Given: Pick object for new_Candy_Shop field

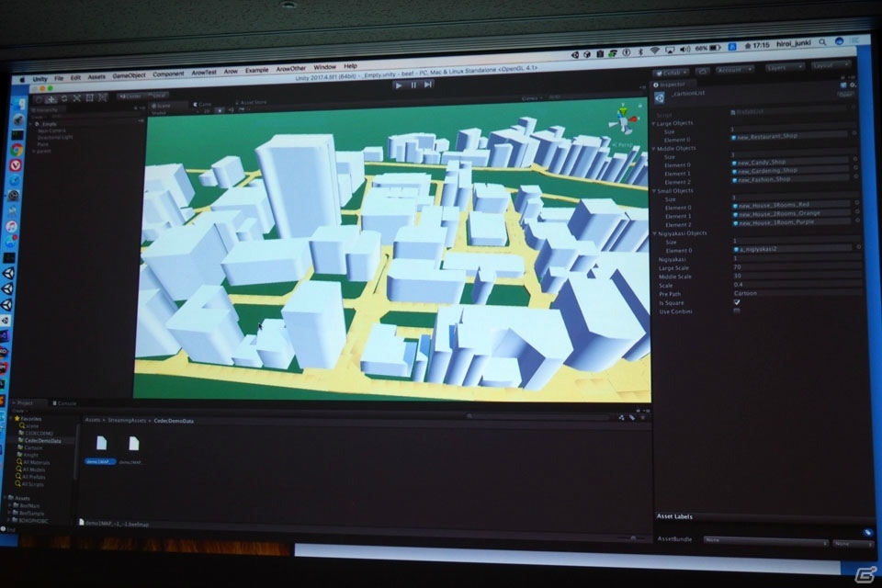Looking at the screenshot, I should [855, 159].
